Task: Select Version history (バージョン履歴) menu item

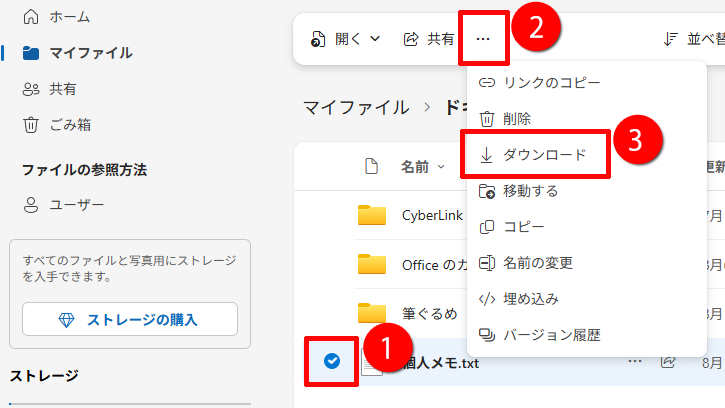Action: (540, 334)
